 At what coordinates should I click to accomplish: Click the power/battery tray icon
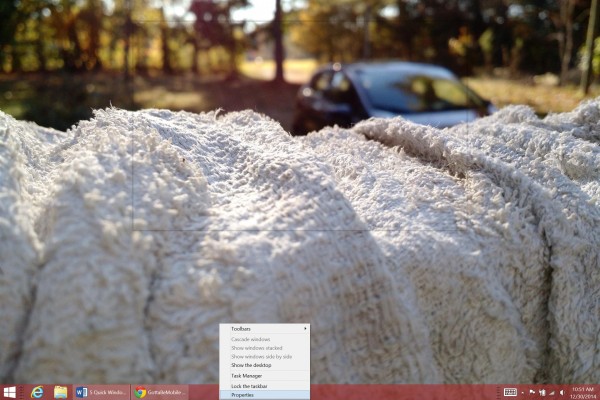click(x=542, y=392)
